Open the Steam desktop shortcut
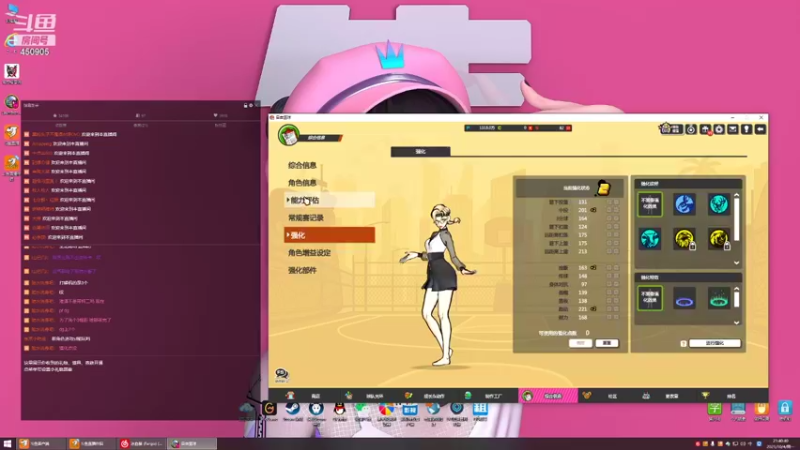800x450 pixels. click(x=292, y=410)
